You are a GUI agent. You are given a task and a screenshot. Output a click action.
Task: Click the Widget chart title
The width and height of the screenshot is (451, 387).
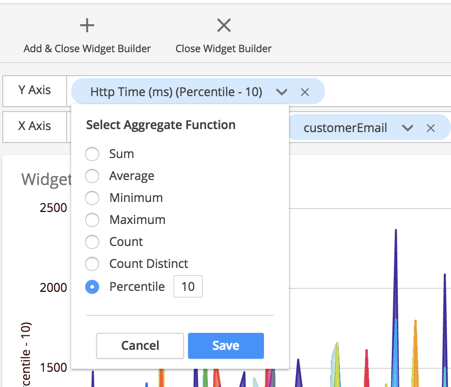(46, 180)
